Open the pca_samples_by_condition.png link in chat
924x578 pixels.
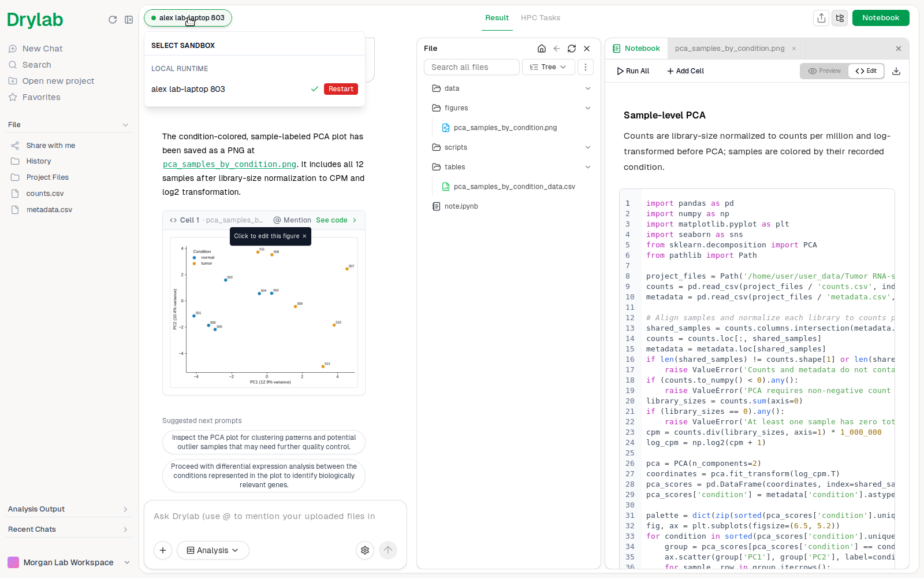coord(229,164)
